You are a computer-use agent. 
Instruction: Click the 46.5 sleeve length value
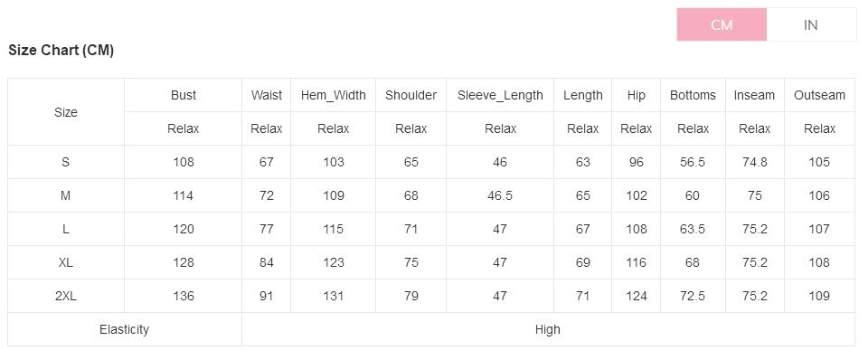(500, 195)
